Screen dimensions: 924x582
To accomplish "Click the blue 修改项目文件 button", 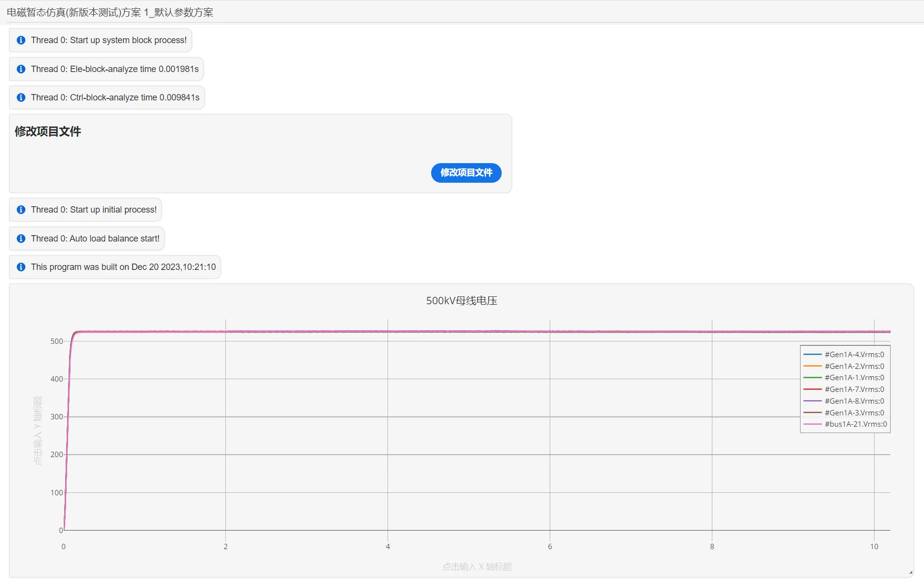I will pos(466,172).
